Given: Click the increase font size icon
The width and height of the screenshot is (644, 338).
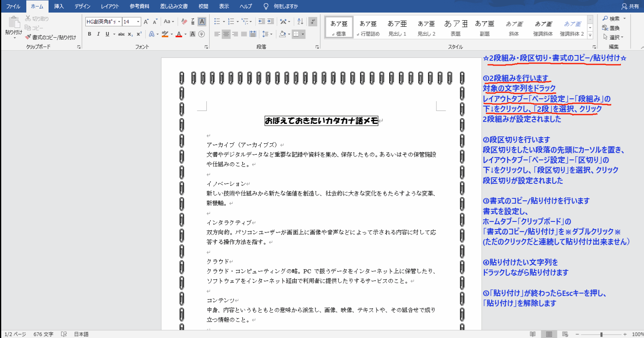Looking at the screenshot, I should (x=146, y=21).
